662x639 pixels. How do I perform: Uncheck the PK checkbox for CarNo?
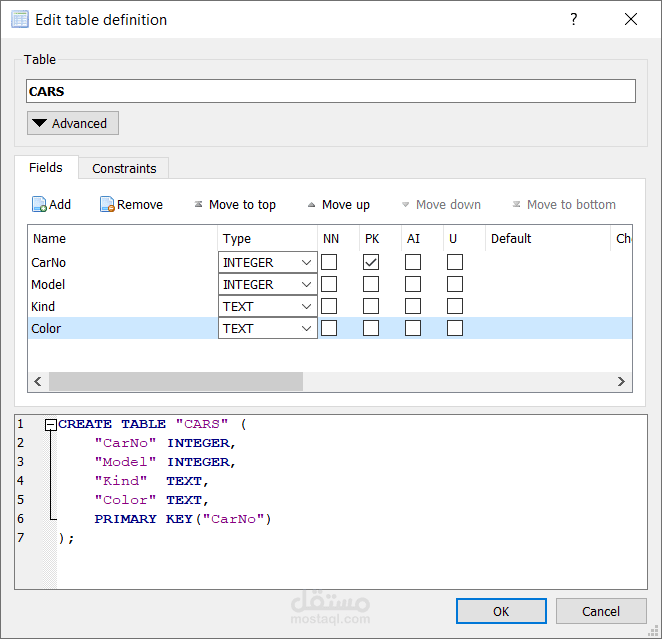coord(371,262)
